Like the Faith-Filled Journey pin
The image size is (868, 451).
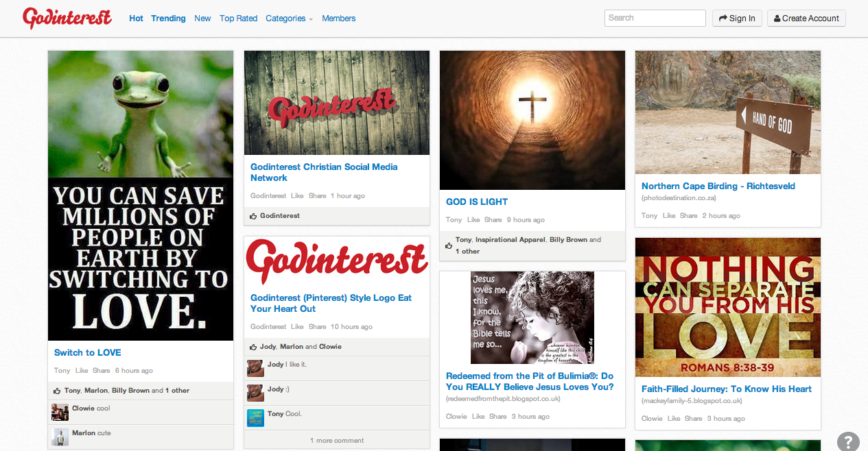[674, 419]
